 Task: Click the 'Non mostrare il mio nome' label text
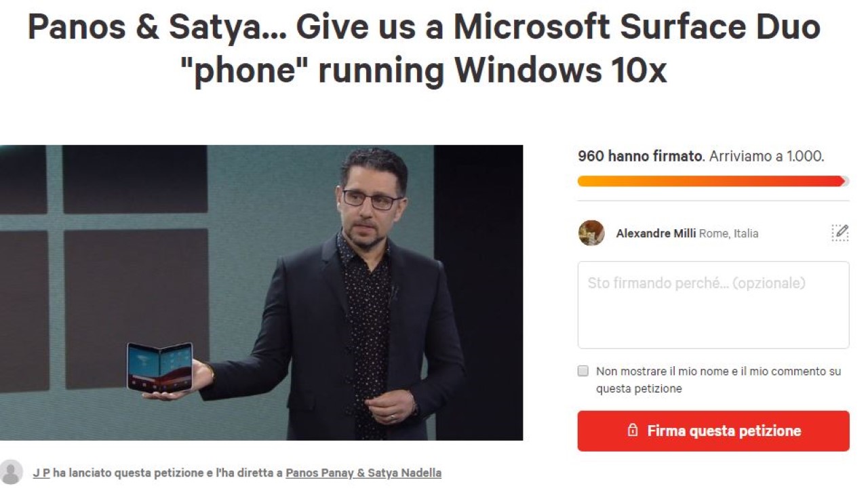[718, 380]
